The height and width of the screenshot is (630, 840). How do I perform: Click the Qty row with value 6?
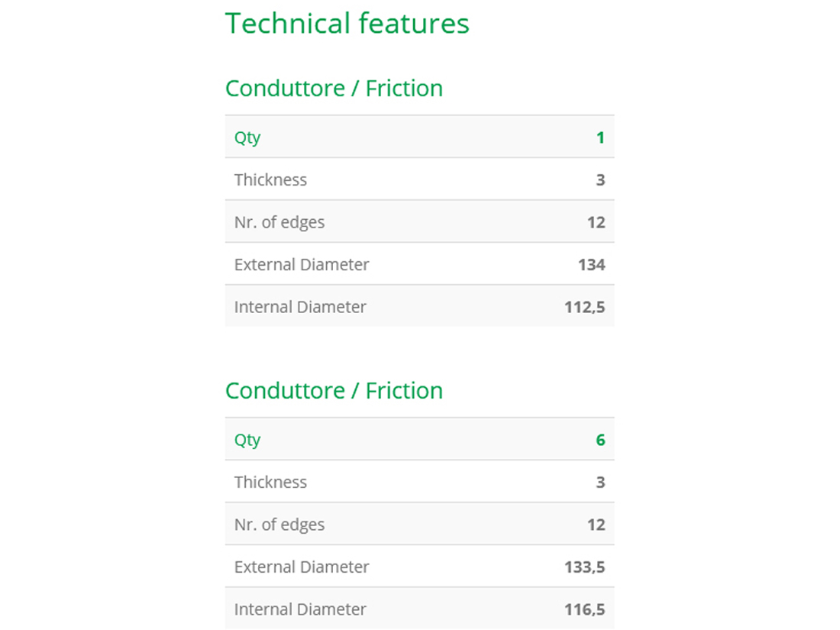419,439
